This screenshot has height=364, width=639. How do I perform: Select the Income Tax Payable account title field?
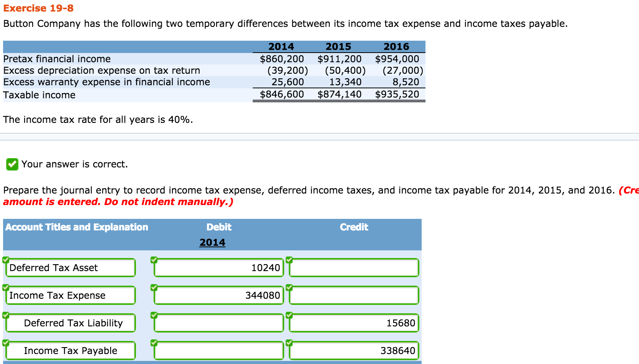70,351
